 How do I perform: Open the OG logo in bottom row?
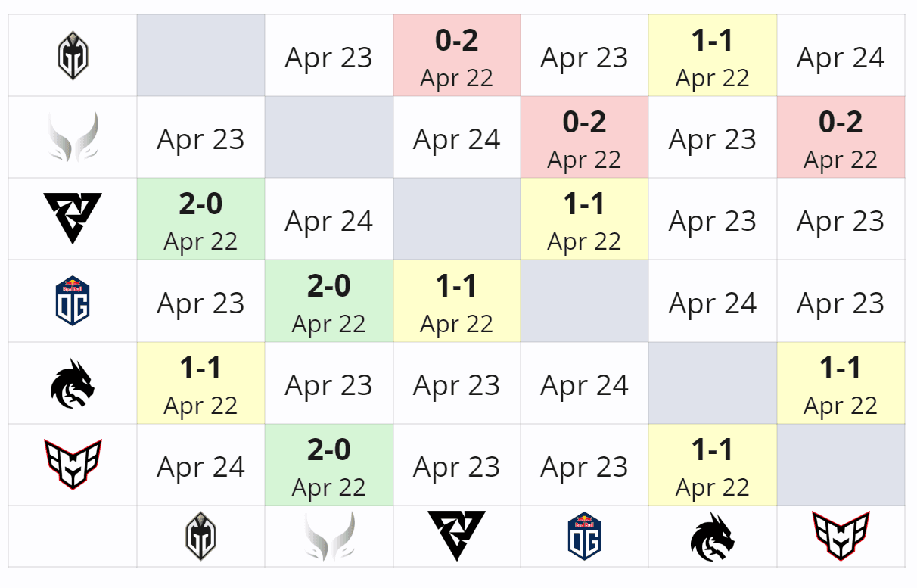tap(584, 536)
